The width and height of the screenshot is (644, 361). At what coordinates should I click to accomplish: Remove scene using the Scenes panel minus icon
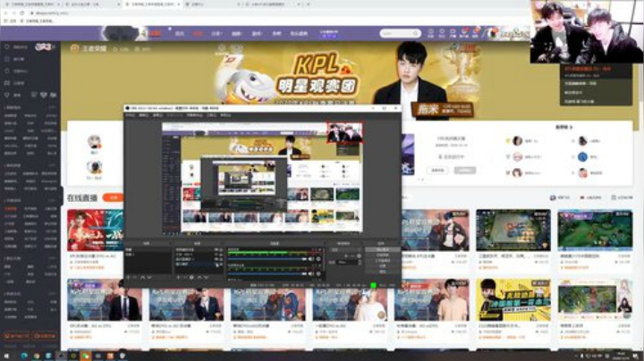pyautogui.click(x=135, y=277)
